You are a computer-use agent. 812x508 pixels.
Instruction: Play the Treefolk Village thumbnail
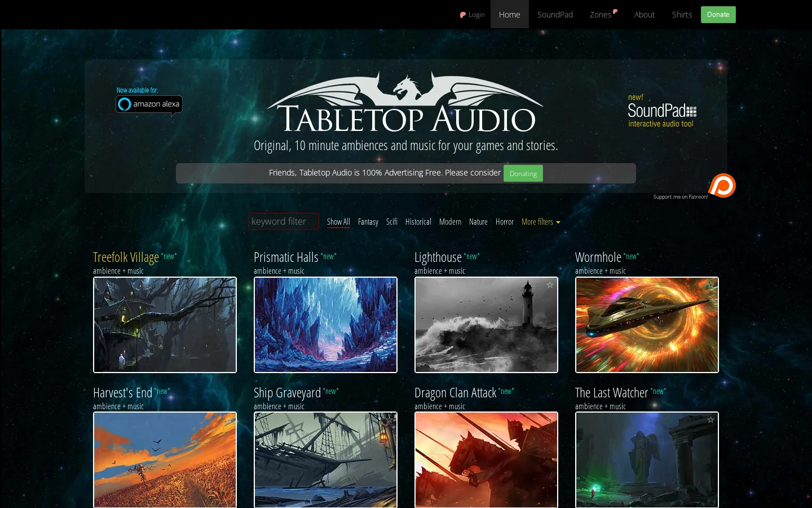[x=165, y=325]
